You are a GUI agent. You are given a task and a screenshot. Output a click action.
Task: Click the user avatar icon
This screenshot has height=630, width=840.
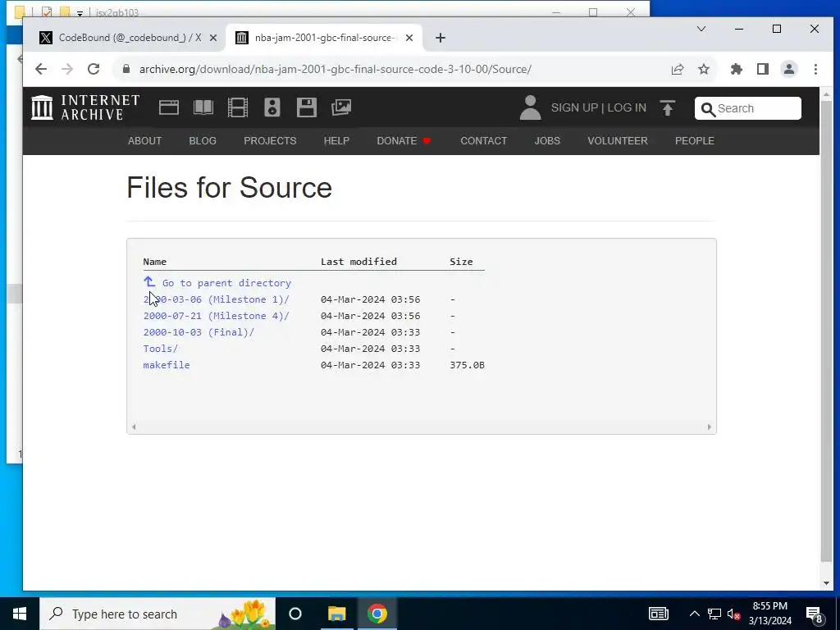point(531,107)
